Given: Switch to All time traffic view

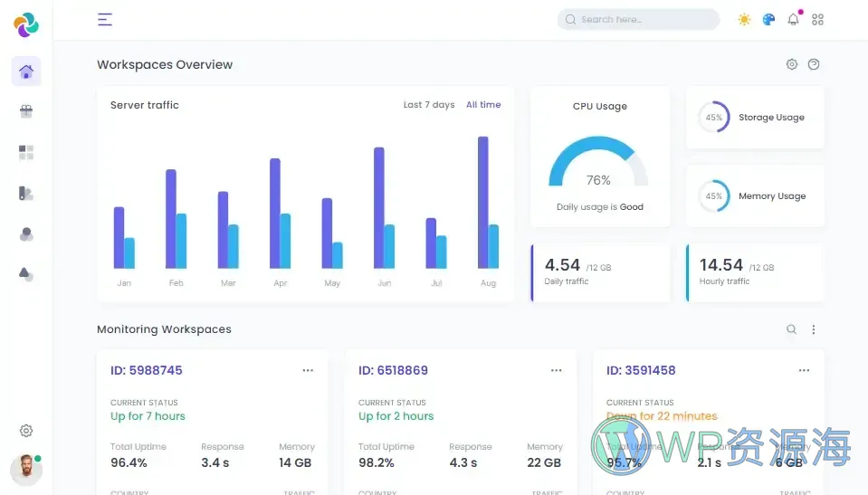Looking at the screenshot, I should pyautogui.click(x=483, y=105).
